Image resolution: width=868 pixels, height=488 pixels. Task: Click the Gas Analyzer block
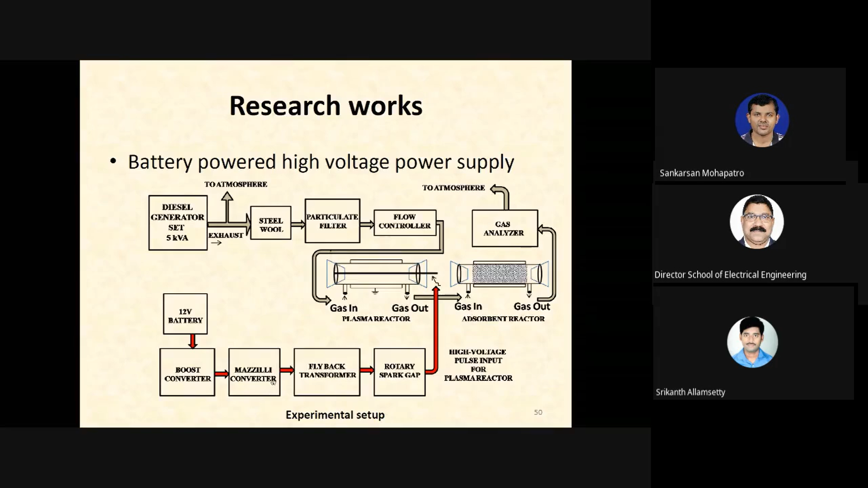click(x=505, y=228)
